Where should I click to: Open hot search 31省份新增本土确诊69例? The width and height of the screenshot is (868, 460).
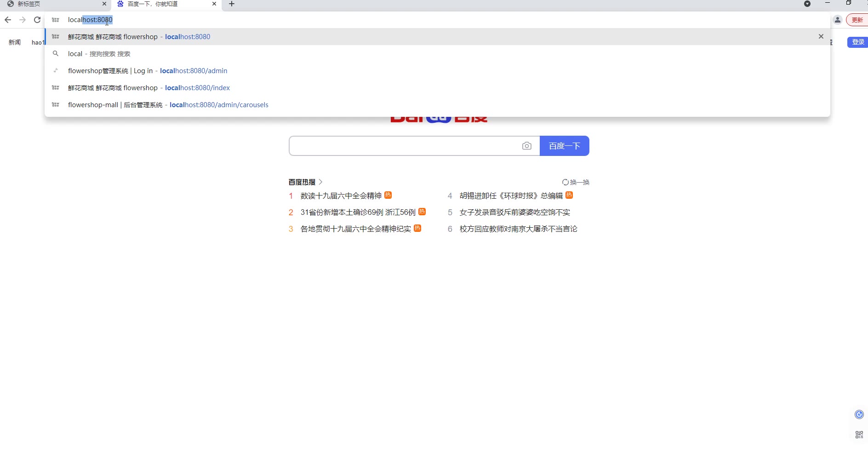[x=358, y=213]
